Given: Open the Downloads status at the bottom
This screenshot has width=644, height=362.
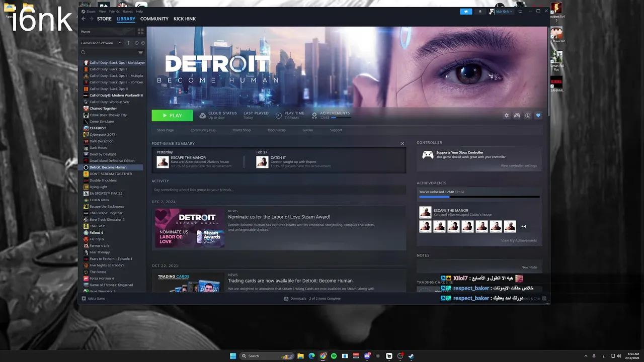Looking at the screenshot, I should coord(312,299).
